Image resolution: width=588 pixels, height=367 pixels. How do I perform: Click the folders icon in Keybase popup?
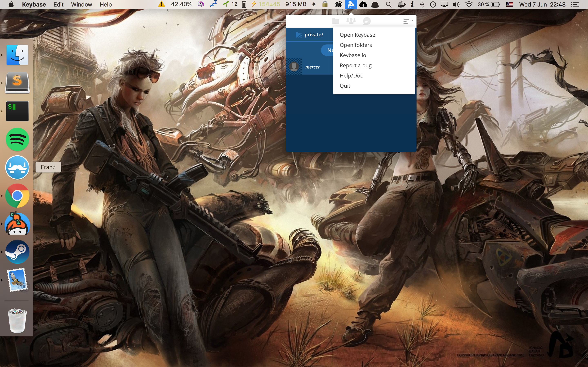point(336,21)
